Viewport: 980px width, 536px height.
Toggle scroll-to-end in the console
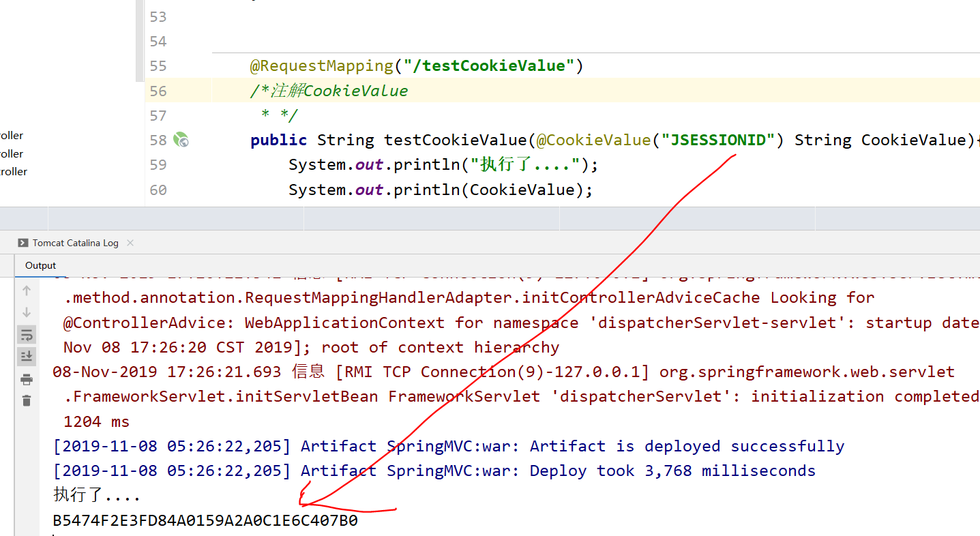pyautogui.click(x=27, y=356)
